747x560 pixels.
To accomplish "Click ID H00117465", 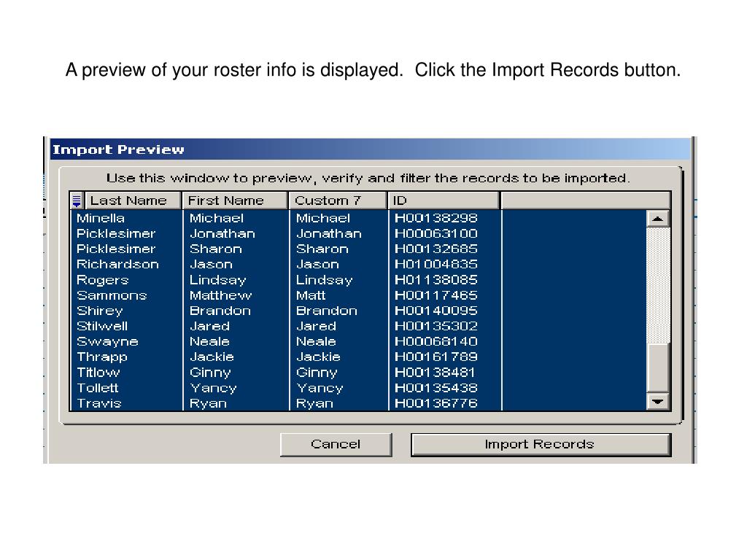I will click(x=436, y=295).
